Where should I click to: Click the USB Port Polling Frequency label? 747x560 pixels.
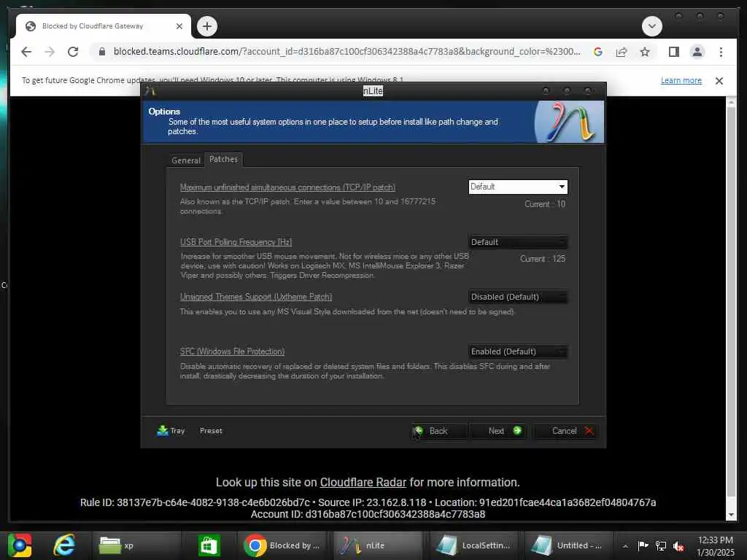[236, 242]
